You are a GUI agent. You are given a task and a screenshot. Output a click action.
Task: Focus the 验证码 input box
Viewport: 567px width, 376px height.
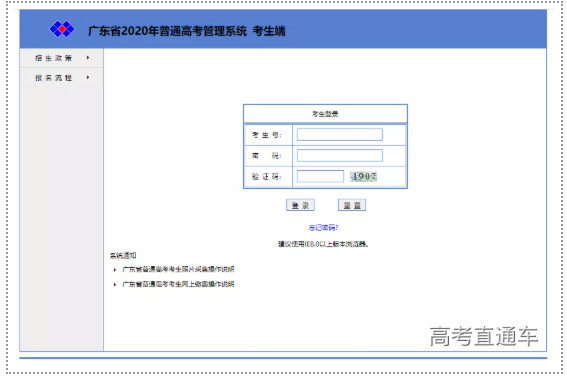(x=320, y=176)
